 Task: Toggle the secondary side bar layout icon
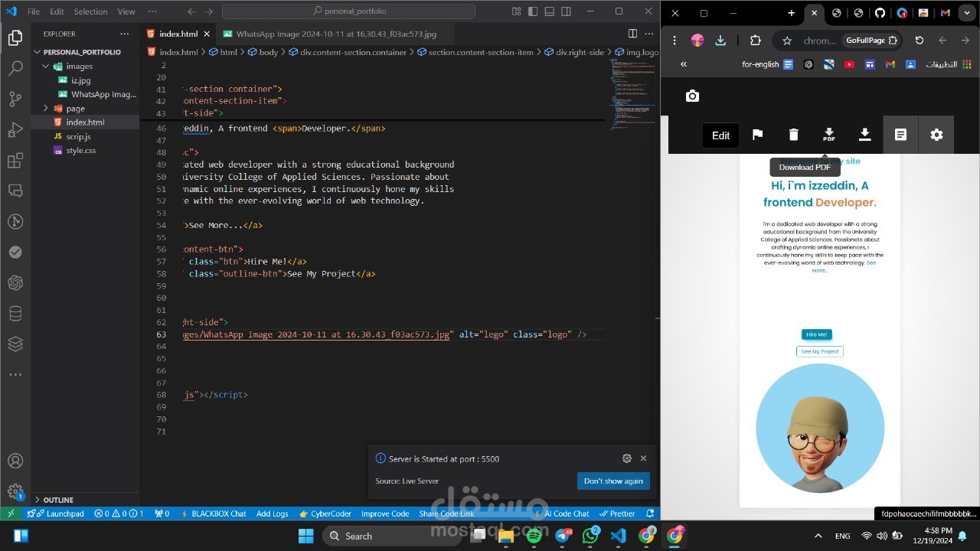566,11
